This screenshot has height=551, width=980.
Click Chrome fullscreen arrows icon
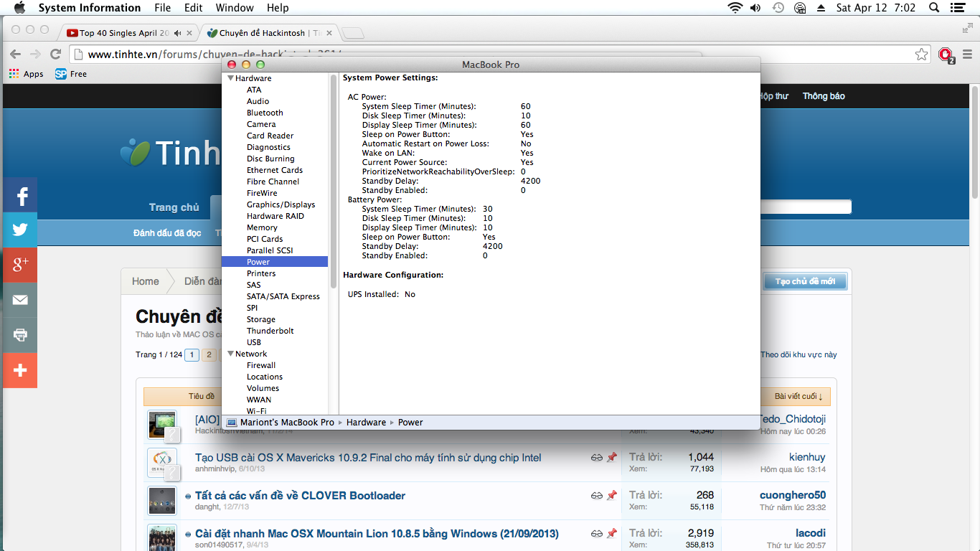(x=967, y=29)
